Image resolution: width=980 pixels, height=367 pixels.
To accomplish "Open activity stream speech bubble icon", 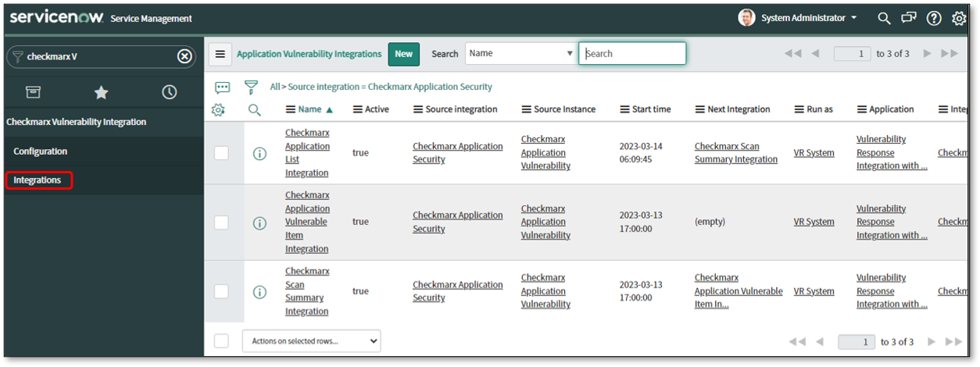I will [x=222, y=87].
